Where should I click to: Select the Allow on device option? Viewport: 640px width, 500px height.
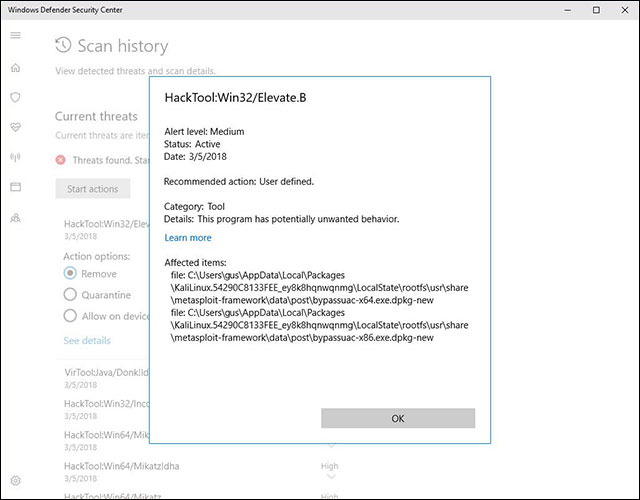click(x=70, y=316)
